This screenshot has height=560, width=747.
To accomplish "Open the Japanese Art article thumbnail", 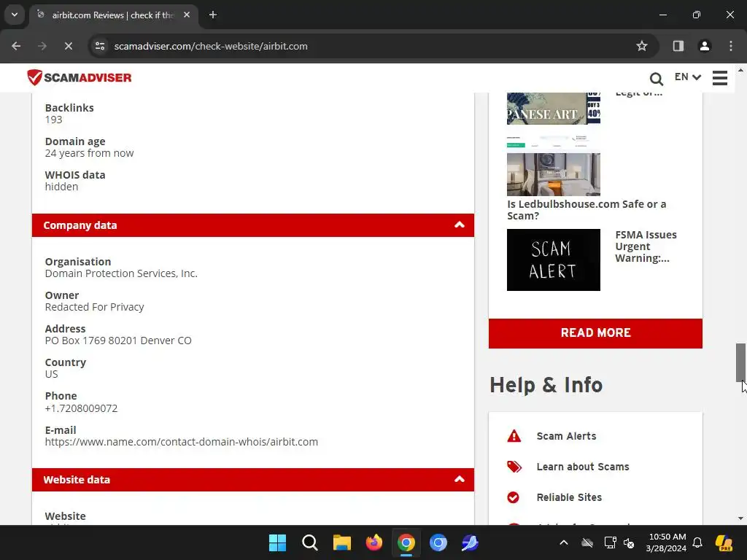I will (553, 109).
